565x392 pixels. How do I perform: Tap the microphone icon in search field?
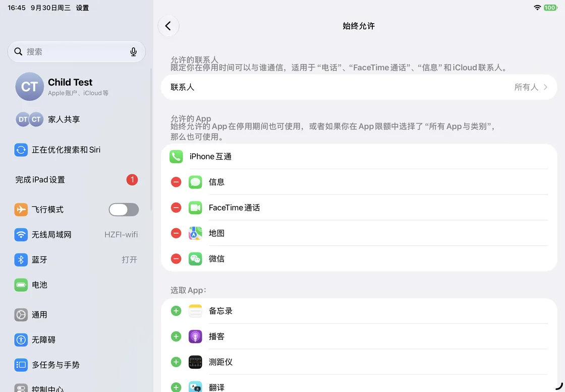pos(133,52)
